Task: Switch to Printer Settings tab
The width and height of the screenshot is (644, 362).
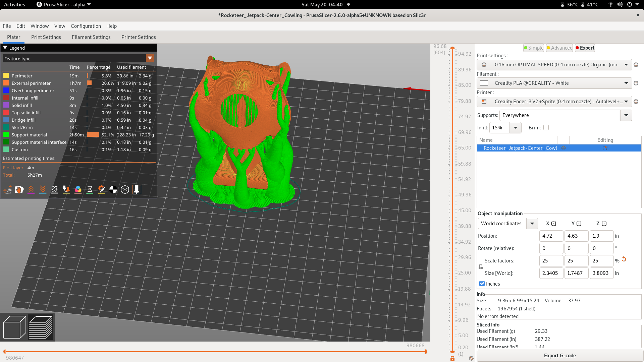Action: (139, 37)
